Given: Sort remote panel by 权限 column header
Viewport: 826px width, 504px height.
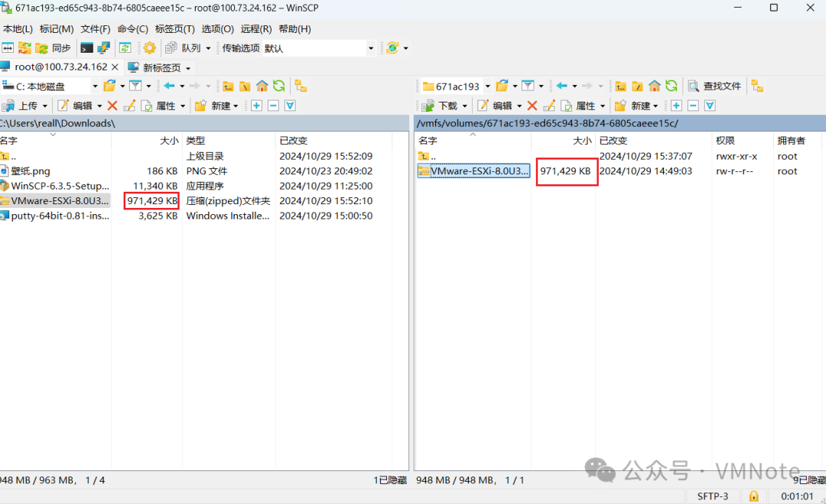Looking at the screenshot, I should point(742,141).
